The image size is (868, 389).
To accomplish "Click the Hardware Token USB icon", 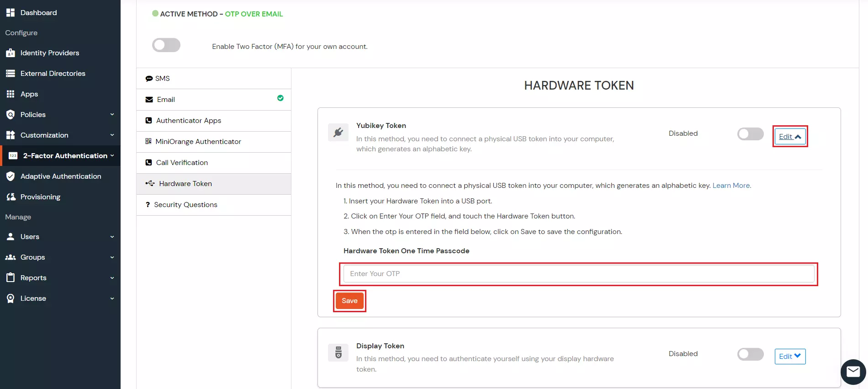I will click(x=150, y=184).
